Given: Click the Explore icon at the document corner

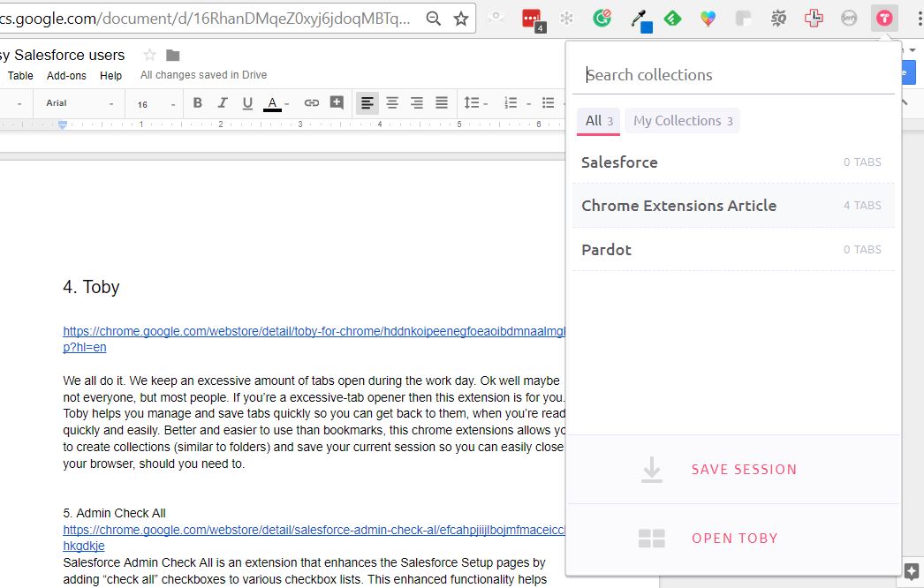Looking at the screenshot, I should click(912, 571).
